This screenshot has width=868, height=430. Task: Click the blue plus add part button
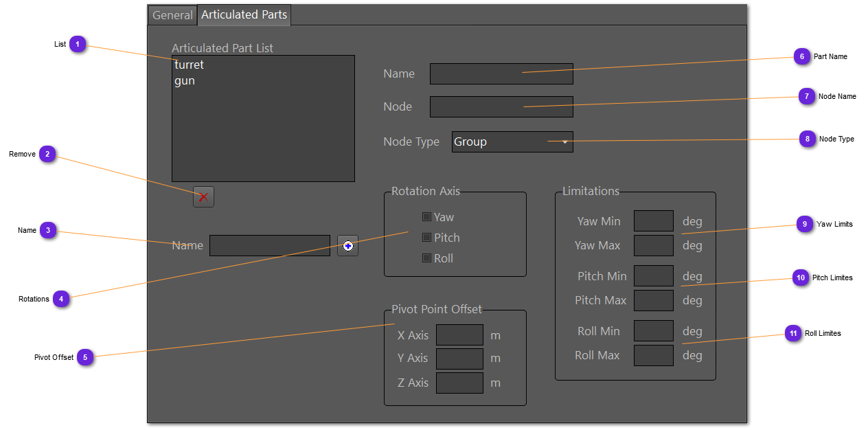point(347,246)
